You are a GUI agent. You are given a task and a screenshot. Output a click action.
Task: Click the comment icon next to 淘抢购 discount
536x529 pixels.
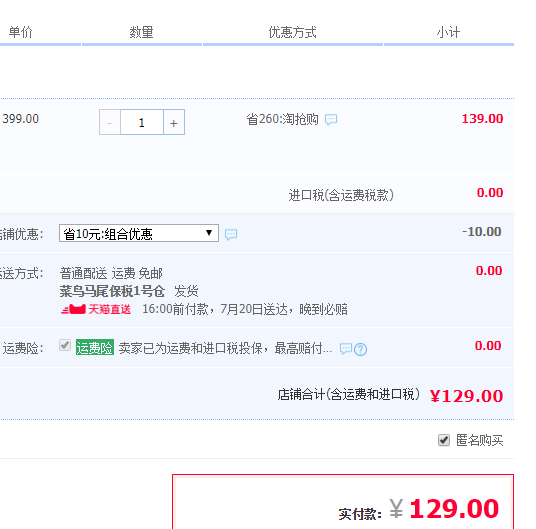331,120
